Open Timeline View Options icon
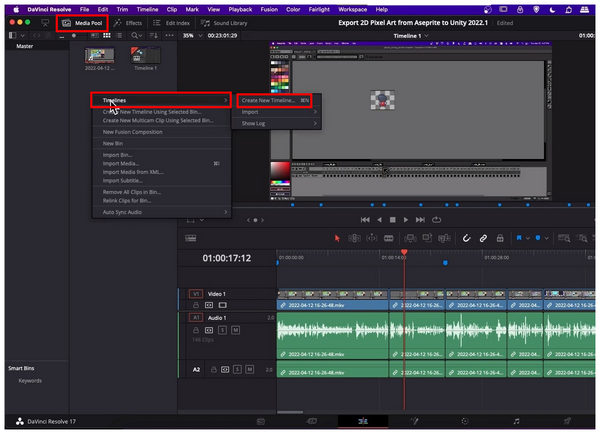This screenshot has height=434, width=600. 191,238
